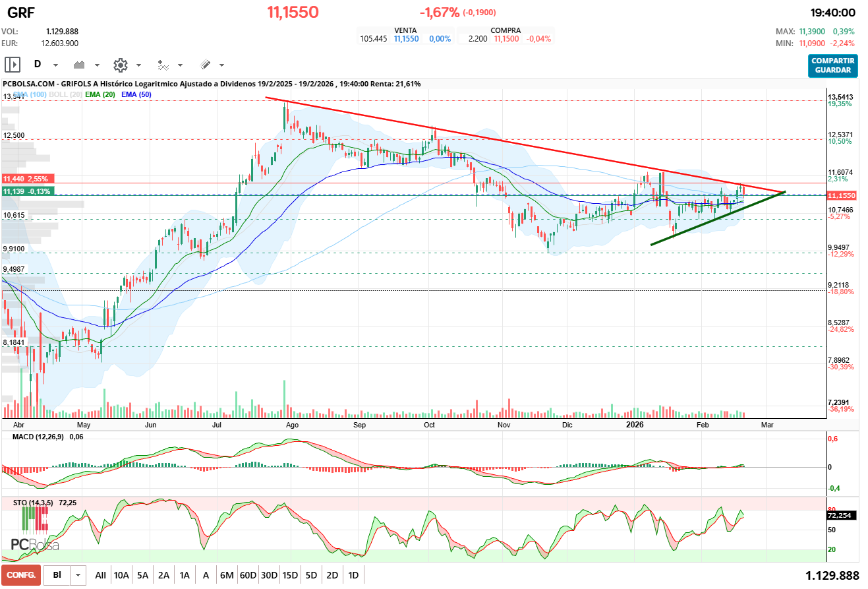The image size is (868, 589).
Task: Click the D timeframe letter
Action: coord(38,65)
